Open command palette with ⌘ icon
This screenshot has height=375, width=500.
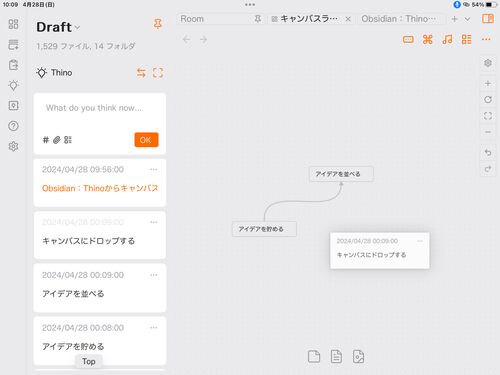tap(428, 40)
